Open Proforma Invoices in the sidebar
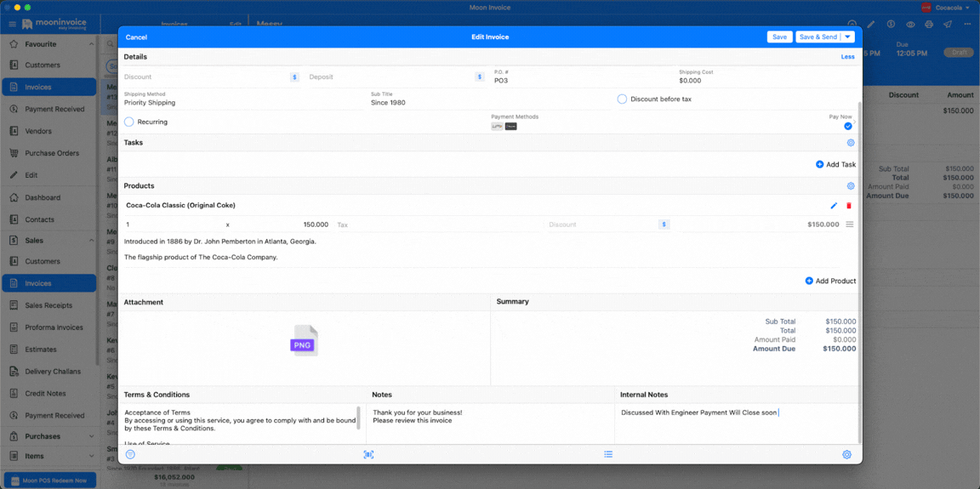 [48, 327]
